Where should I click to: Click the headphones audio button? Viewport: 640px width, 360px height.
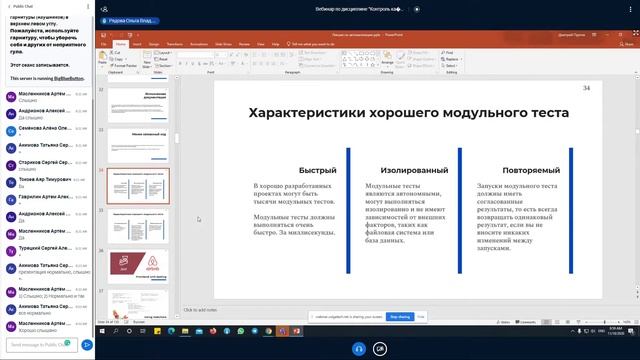tap(359, 349)
